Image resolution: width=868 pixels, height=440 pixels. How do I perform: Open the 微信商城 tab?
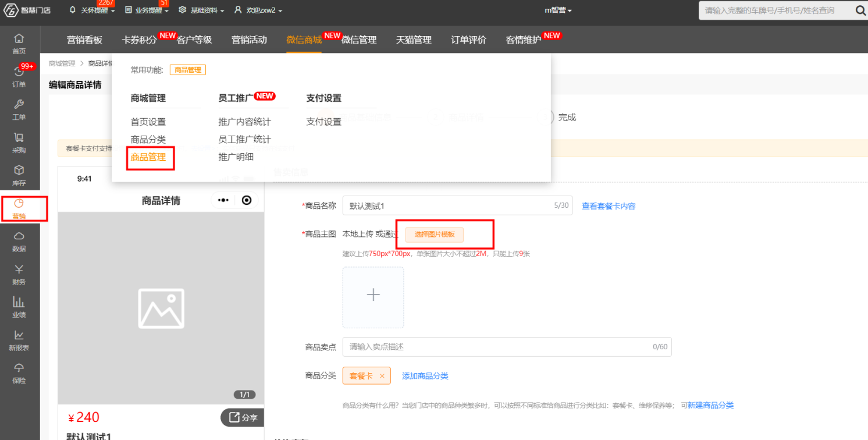point(304,40)
